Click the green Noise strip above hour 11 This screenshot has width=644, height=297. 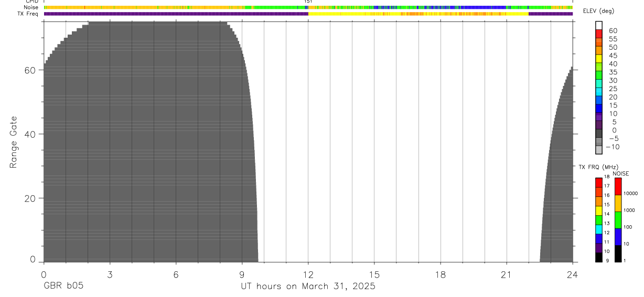[286, 7]
